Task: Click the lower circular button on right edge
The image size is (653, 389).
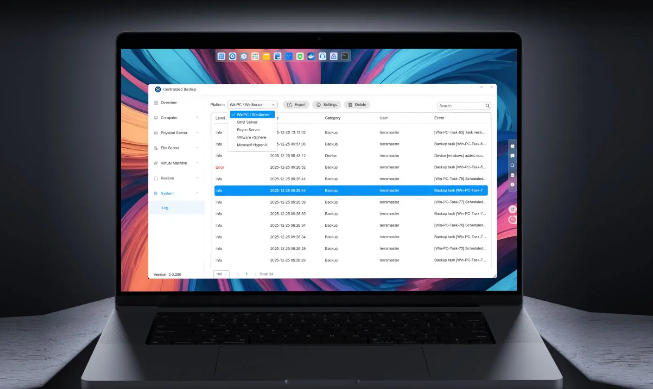Action: pos(513,219)
